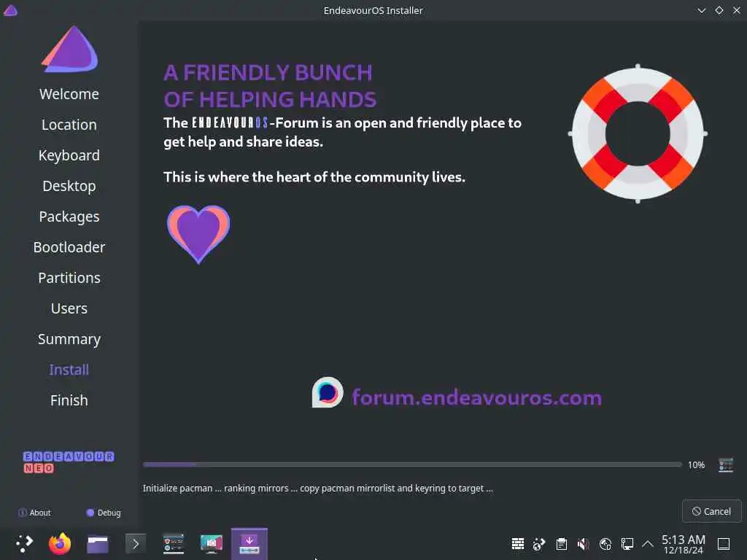Select the Welcome step
Viewport: 747px width, 560px height.
pyautogui.click(x=69, y=94)
